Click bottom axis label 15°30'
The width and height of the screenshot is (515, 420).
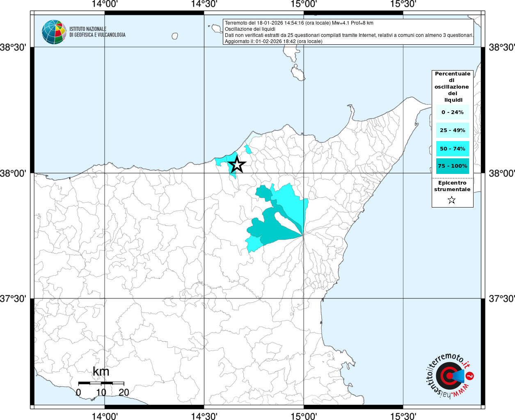coord(403,416)
